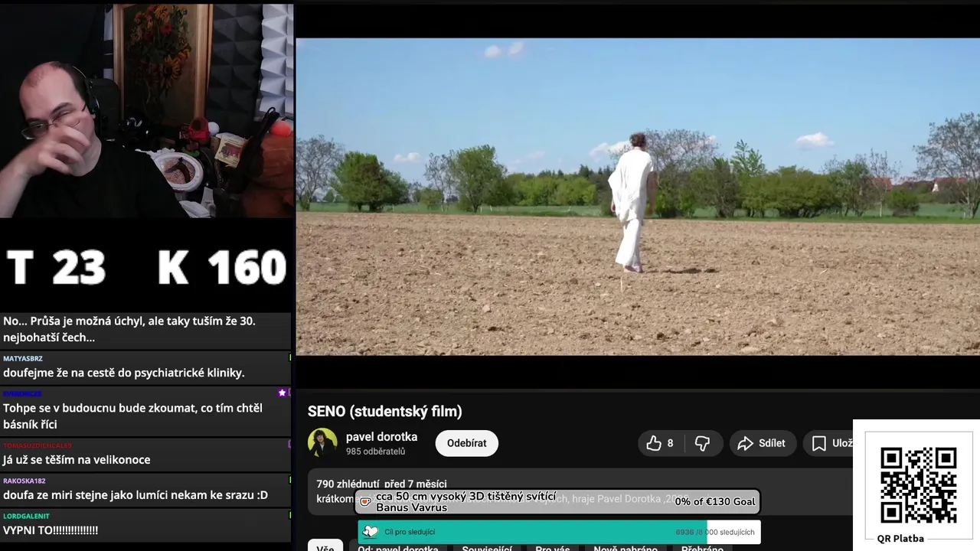This screenshot has width=980, height=551.
Task: Click chat username MATYASBRZ
Action: coord(23,358)
